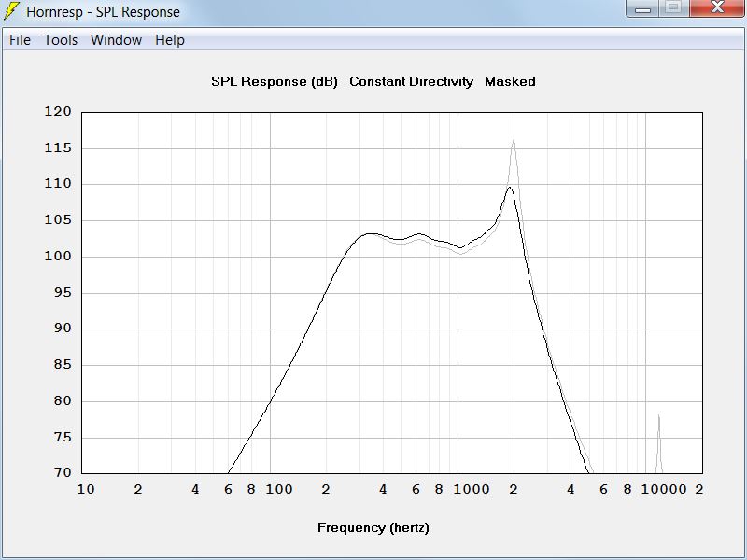This screenshot has height=560, width=747.
Task: Click the black curve peak near 2 kHz
Action: pos(509,188)
